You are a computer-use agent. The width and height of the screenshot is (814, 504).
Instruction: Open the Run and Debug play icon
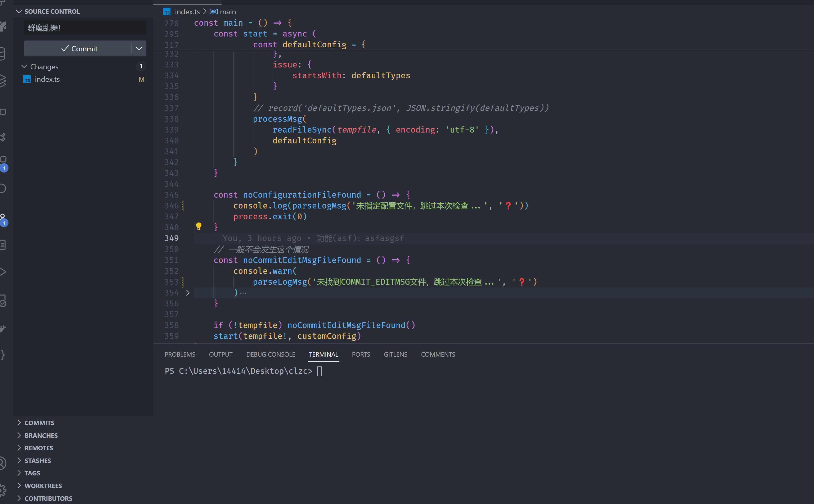(x=3, y=272)
